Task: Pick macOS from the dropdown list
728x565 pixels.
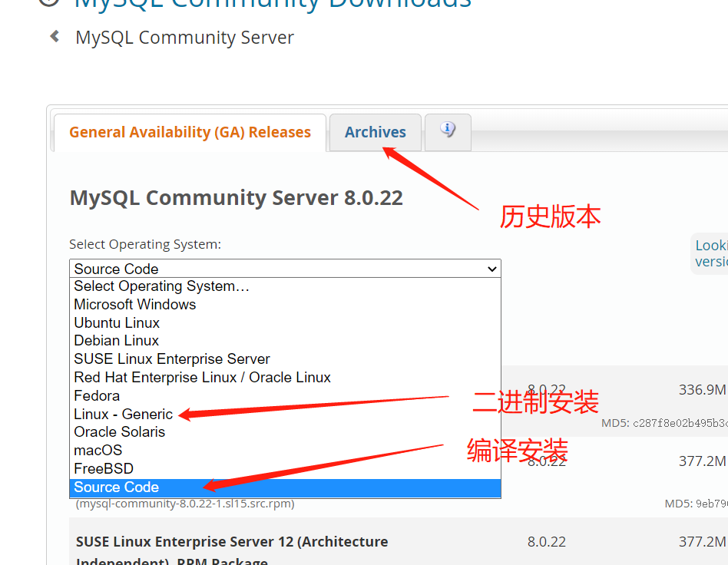Action: pos(285,451)
